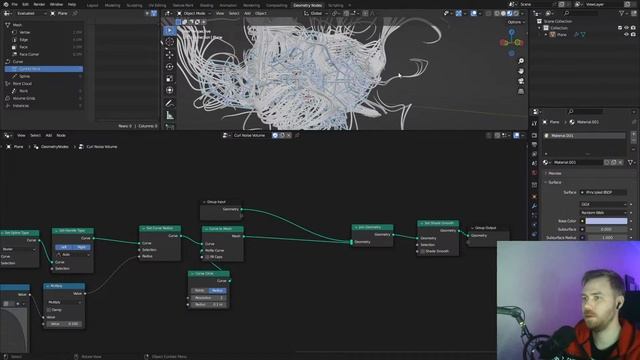Select the Move tool in viewport toolbar
This screenshot has width=640, height=360.
[x=170, y=54]
